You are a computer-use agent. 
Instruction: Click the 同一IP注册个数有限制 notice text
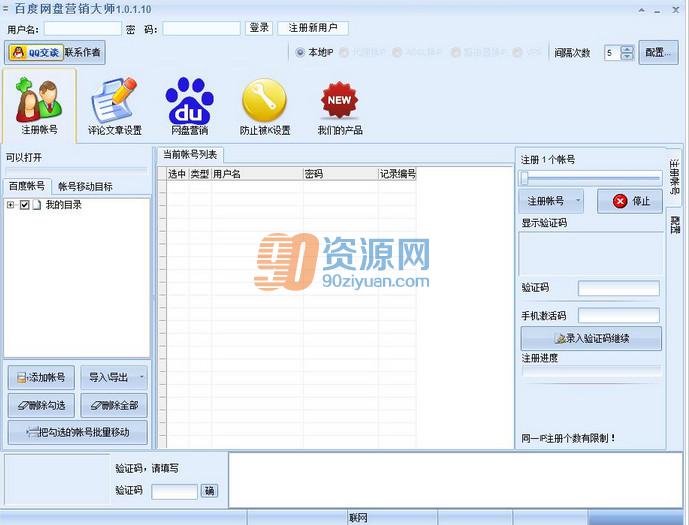(568, 438)
